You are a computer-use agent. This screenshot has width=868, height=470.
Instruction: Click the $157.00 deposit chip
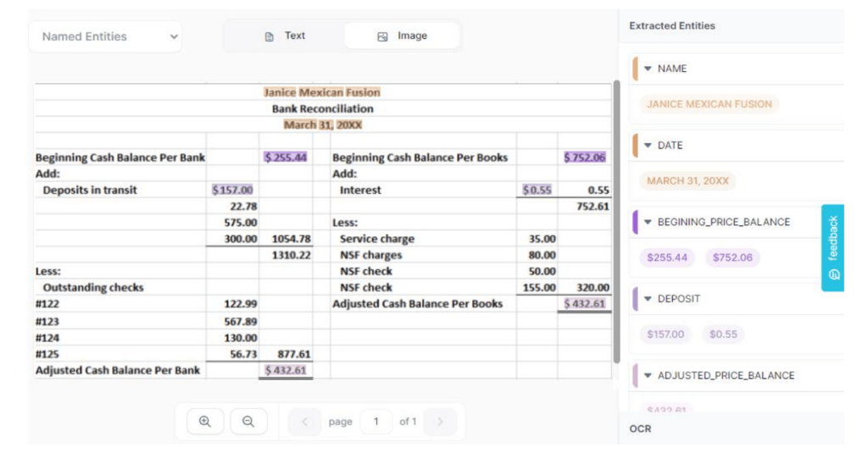pos(665,335)
